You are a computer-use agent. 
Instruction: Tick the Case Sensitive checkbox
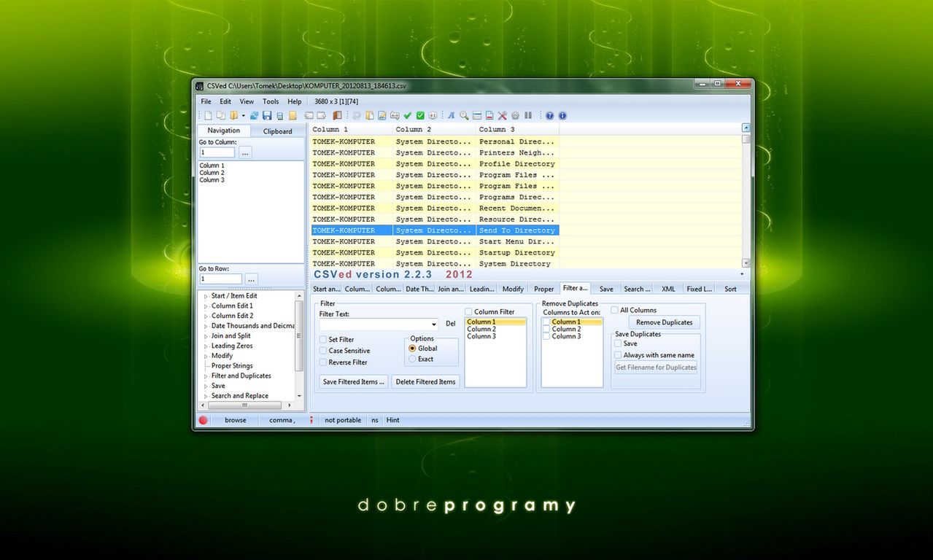coord(323,351)
